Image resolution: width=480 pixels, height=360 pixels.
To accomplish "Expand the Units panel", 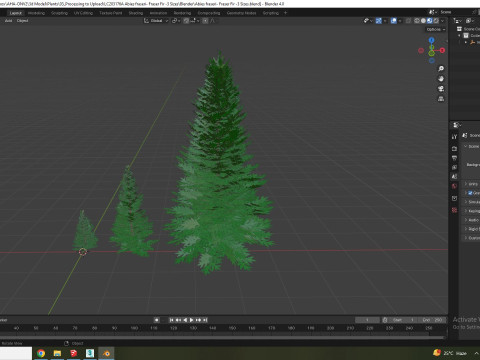I will point(466,184).
